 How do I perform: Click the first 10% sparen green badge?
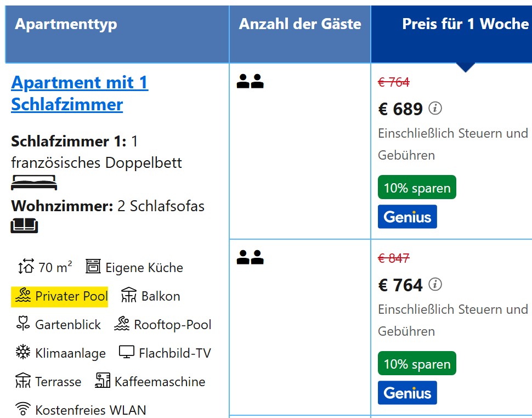pos(417,187)
